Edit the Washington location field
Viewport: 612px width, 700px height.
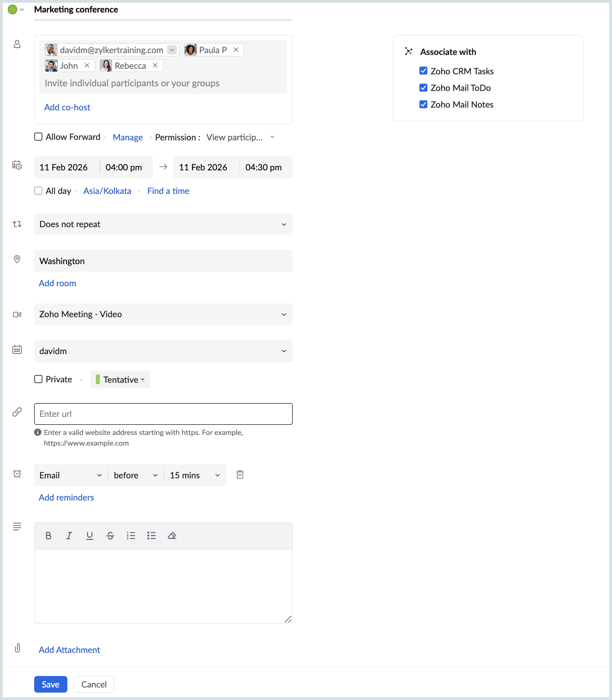pyautogui.click(x=163, y=261)
